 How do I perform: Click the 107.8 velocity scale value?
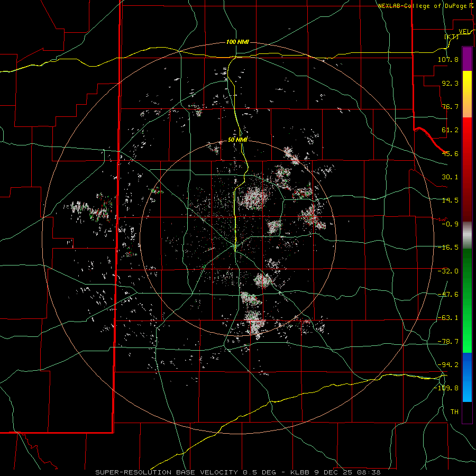tap(448, 59)
